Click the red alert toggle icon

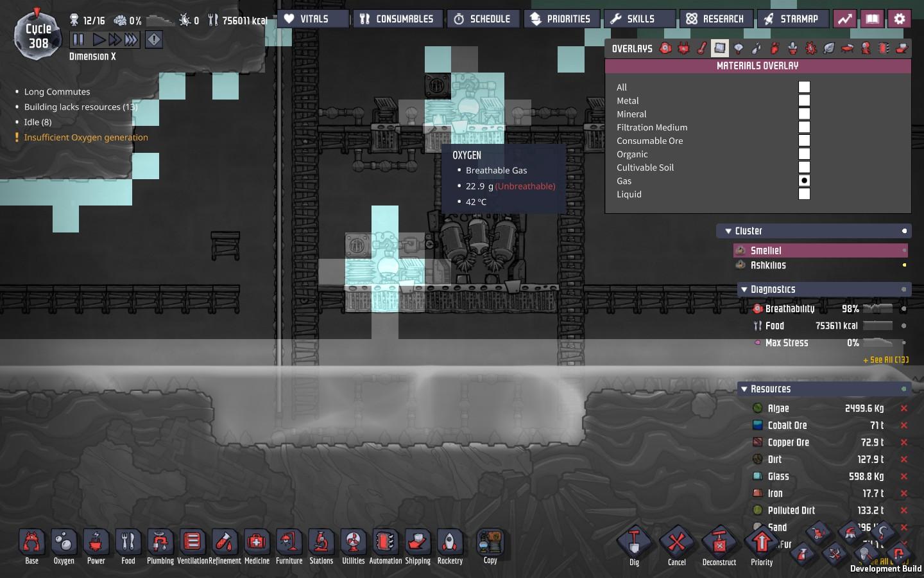click(x=154, y=40)
